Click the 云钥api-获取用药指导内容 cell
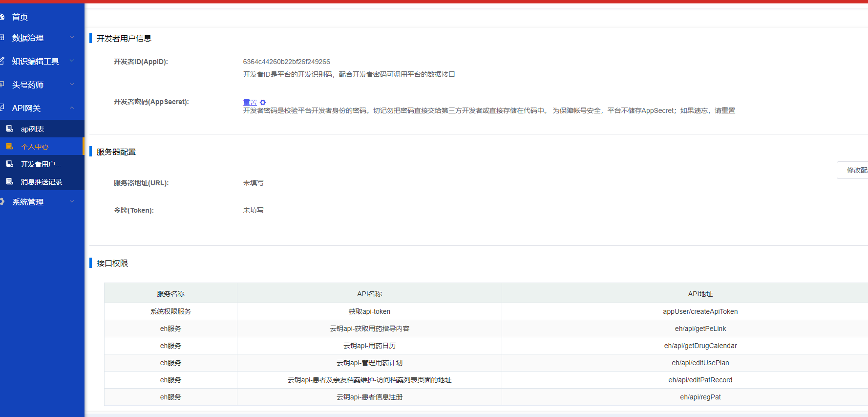The image size is (868, 417). [x=369, y=329]
